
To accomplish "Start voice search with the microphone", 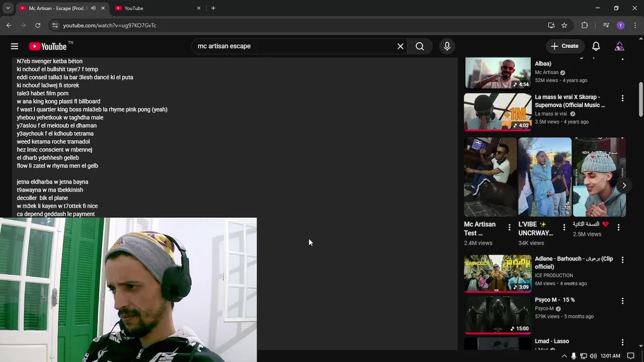I will (447, 46).
